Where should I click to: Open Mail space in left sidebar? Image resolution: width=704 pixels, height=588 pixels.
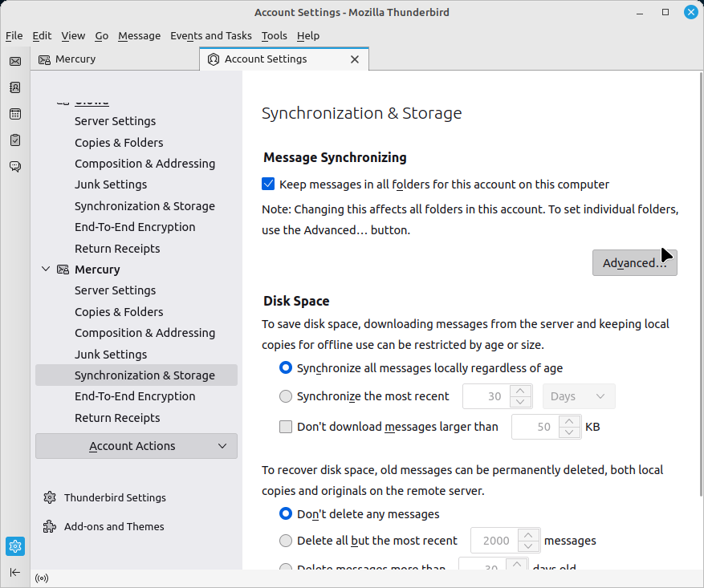pos(15,61)
